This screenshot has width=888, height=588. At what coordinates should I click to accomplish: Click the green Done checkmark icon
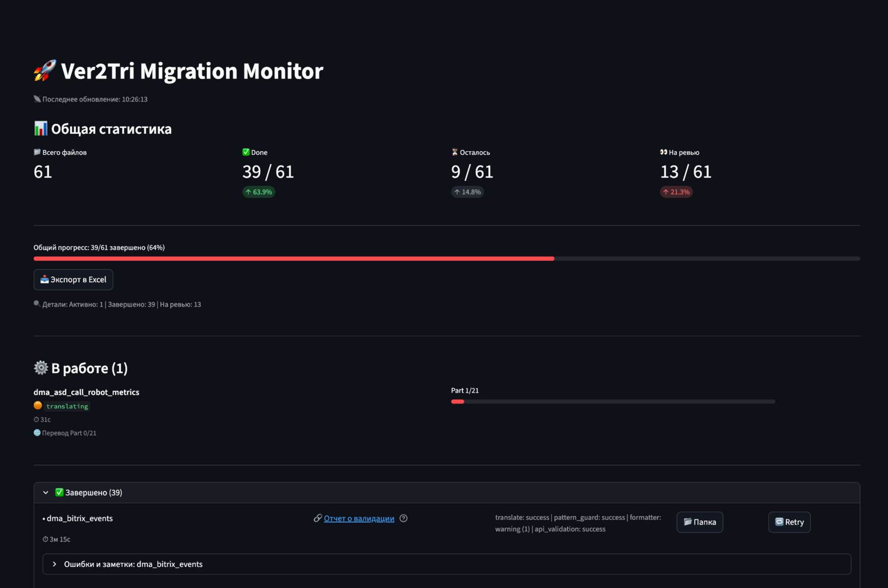[246, 152]
